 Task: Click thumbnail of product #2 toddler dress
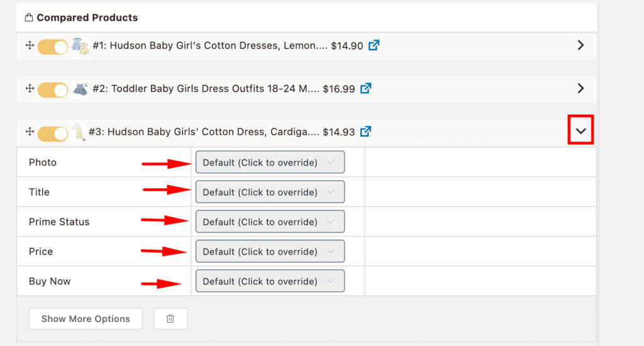pos(80,89)
